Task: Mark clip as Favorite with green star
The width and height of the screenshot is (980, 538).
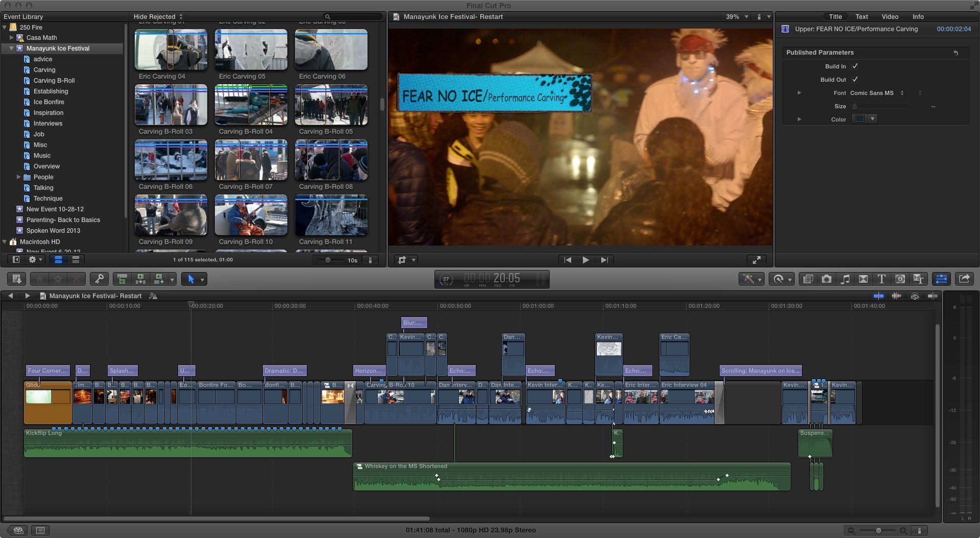Action: click(x=39, y=279)
